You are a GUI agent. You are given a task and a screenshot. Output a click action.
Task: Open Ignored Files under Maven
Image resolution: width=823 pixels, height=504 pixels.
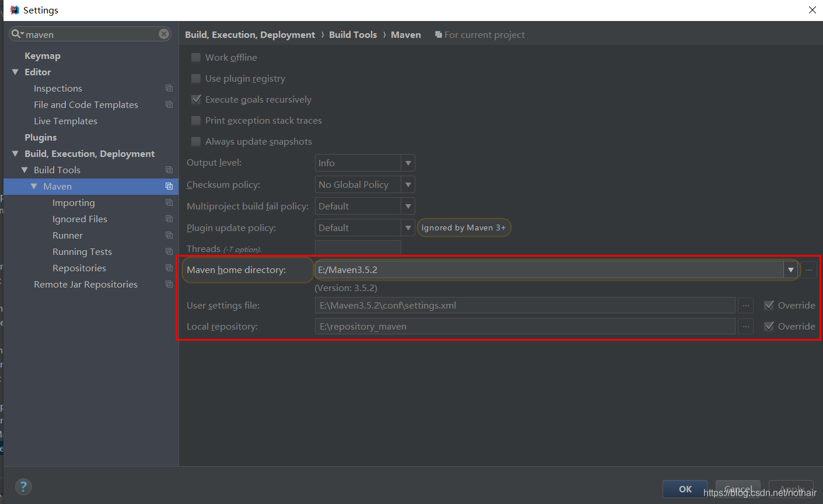coord(80,219)
